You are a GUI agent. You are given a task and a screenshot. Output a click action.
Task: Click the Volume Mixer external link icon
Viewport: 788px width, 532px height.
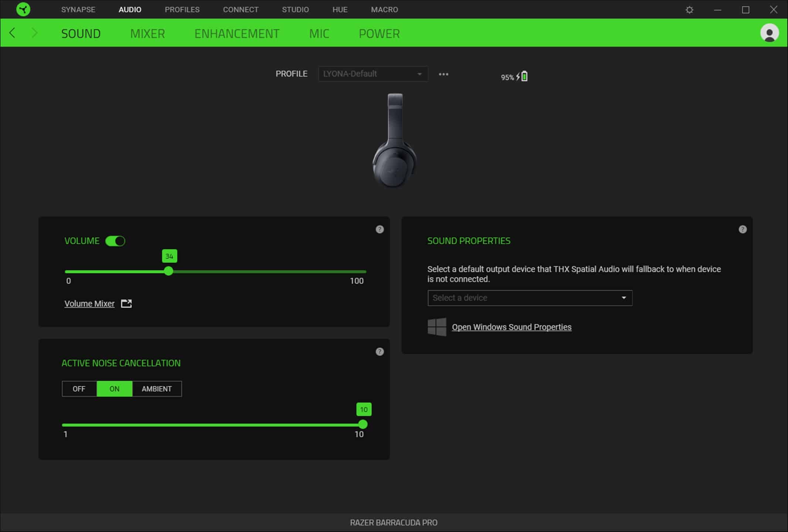pos(126,304)
